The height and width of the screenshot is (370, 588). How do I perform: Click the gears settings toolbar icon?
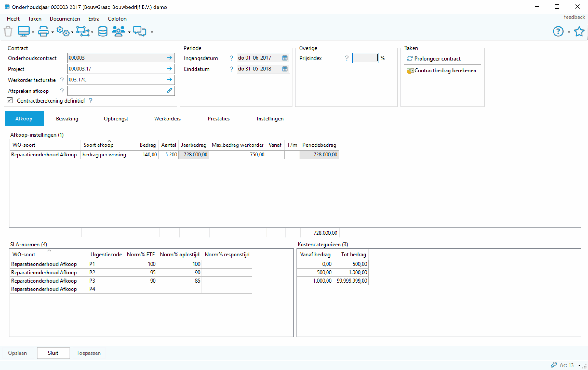point(63,31)
